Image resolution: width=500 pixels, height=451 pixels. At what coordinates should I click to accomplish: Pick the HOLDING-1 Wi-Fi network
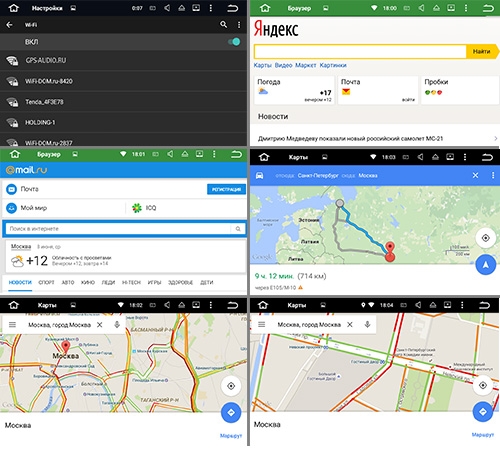[123, 122]
